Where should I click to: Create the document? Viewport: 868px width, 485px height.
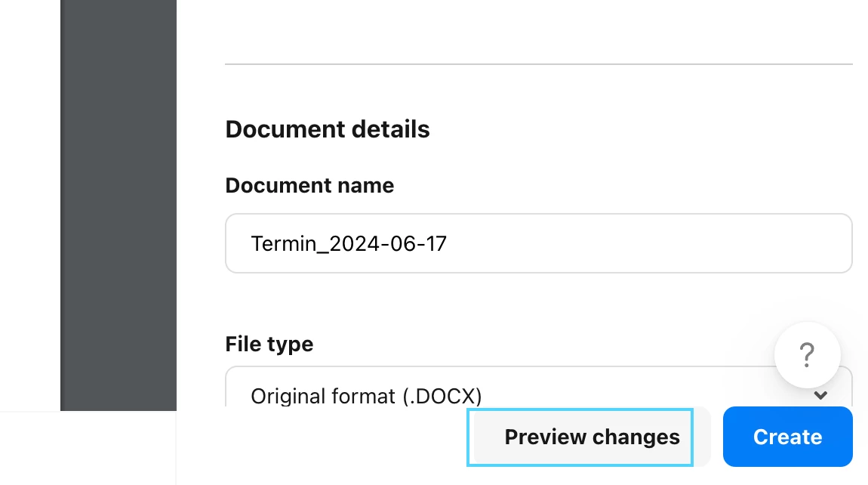click(787, 437)
